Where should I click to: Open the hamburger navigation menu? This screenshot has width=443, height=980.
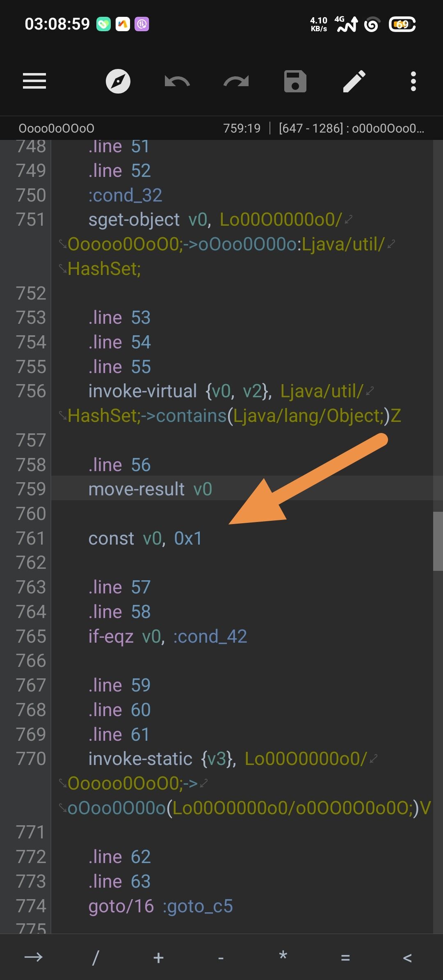pyautogui.click(x=34, y=81)
